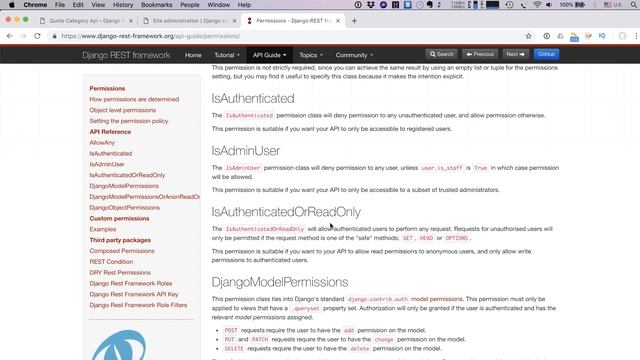Open the Bookmarks menu
The width and height of the screenshot is (640, 360).
[x=156, y=5]
